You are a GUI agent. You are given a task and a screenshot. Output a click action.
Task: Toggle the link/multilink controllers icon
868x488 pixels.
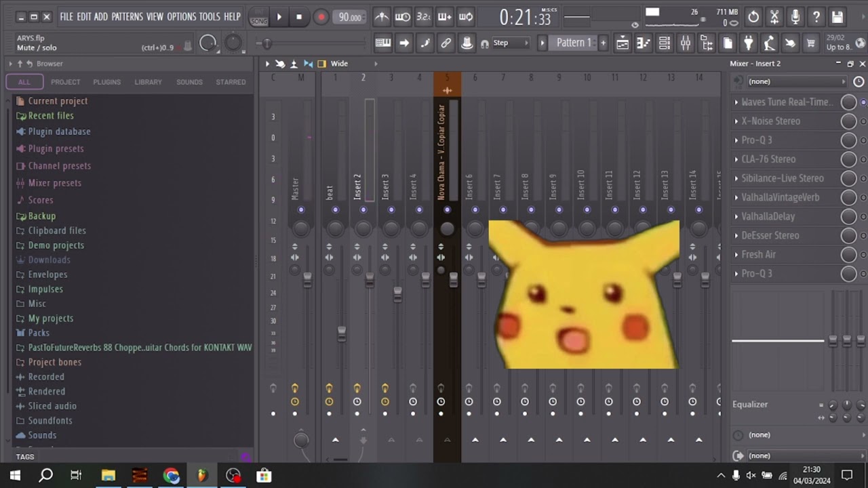[x=446, y=43]
